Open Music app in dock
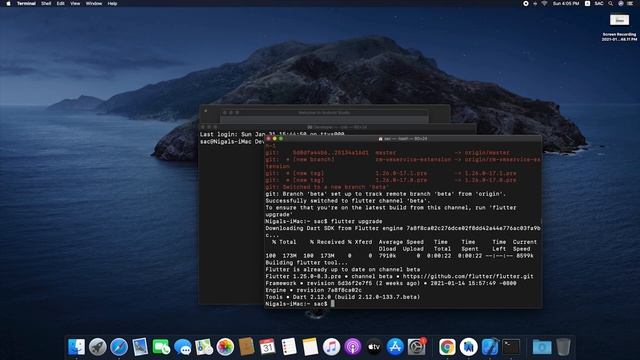 [x=331, y=347]
